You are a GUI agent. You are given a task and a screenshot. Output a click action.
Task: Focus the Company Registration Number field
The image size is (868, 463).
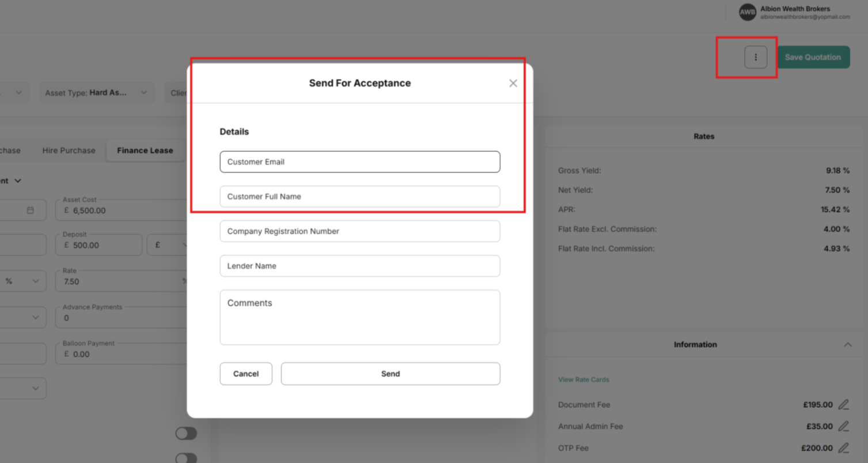click(x=360, y=231)
